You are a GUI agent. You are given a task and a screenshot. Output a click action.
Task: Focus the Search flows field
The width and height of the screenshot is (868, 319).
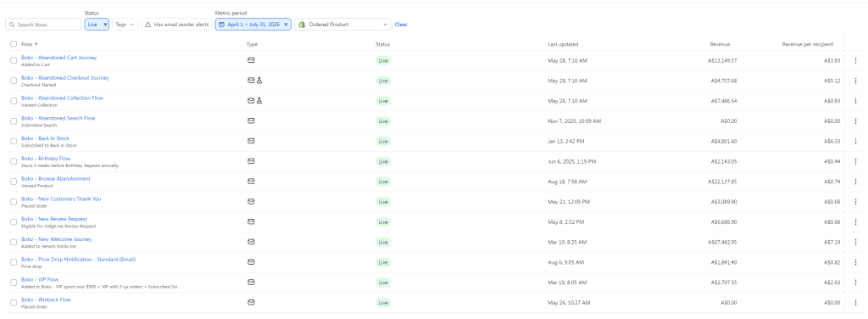click(x=44, y=25)
